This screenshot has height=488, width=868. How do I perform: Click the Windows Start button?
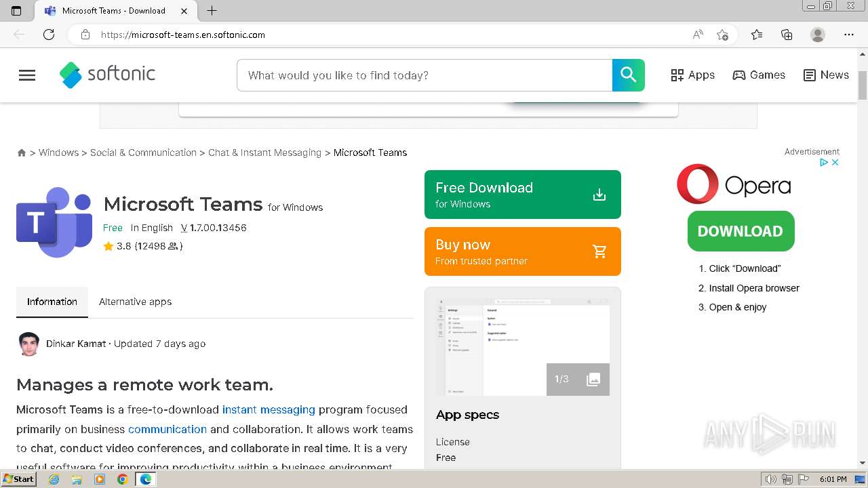pyautogui.click(x=19, y=479)
